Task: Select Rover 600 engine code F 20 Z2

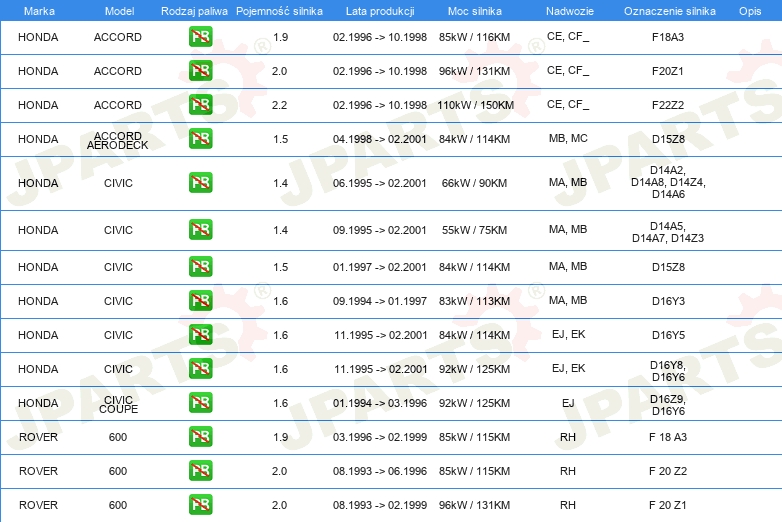Action: click(668, 471)
